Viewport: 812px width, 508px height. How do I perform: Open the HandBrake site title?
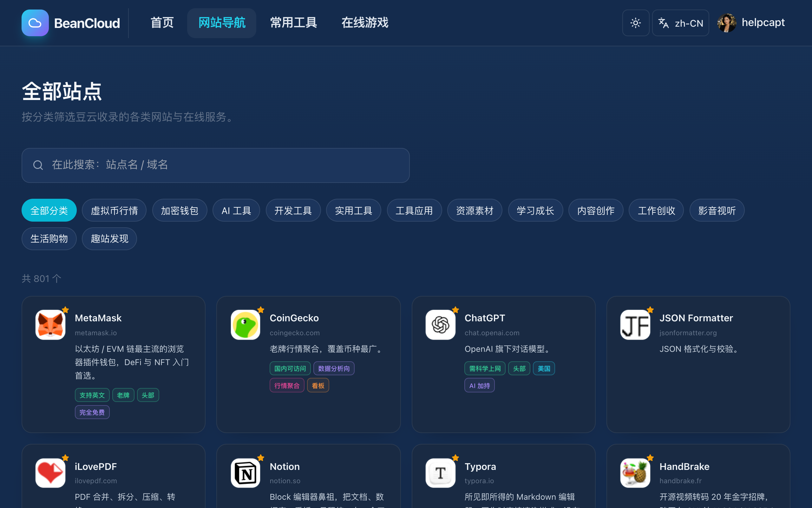pos(684,466)
